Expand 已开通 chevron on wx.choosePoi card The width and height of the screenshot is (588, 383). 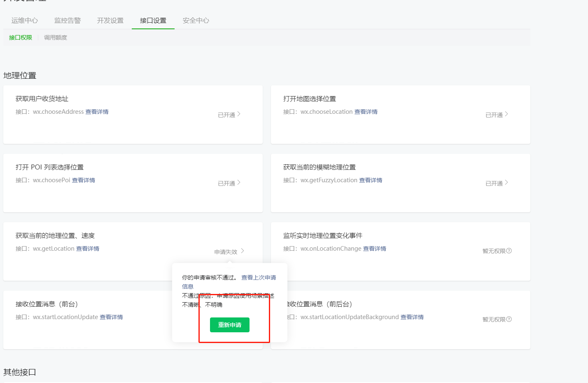coord(239,183)
